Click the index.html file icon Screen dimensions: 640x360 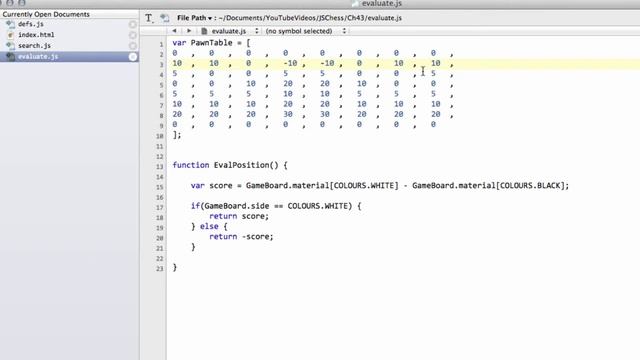tap(11, 35)
